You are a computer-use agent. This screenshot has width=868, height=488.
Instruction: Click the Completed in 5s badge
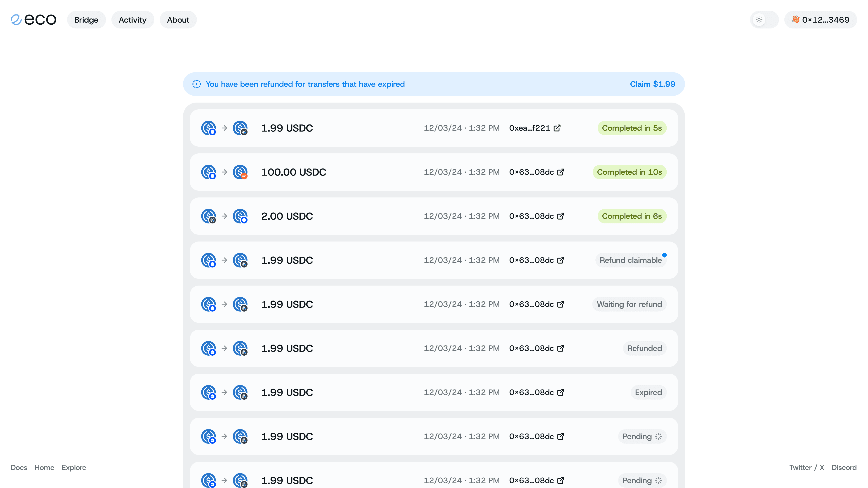pyautogui.click(x=632, y=128)
